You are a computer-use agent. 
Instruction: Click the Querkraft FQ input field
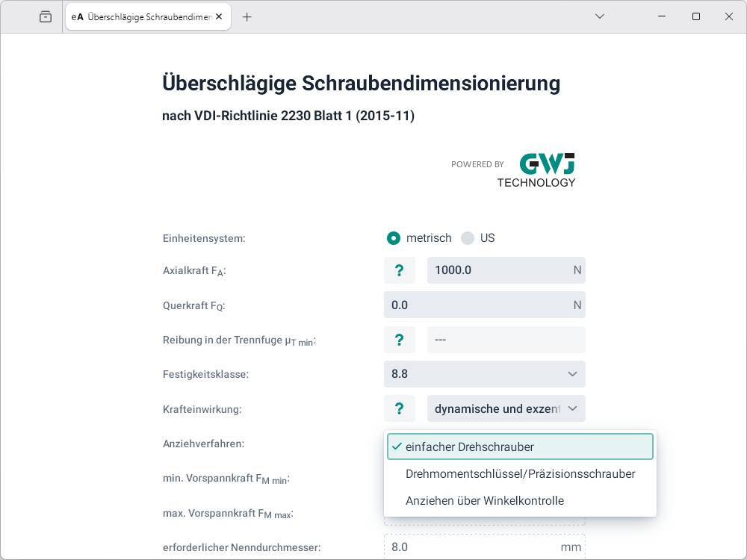[477, 305]
